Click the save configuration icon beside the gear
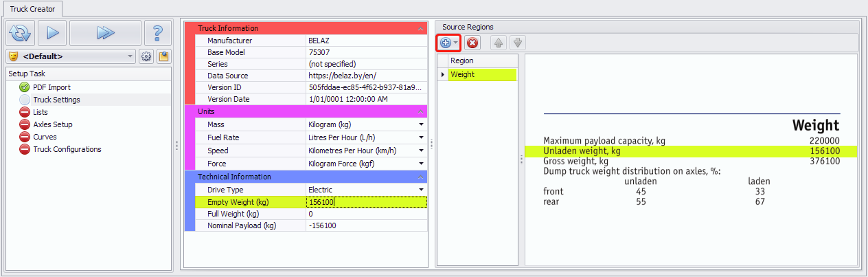Viewport: 868px width, 277px height. 163,56
